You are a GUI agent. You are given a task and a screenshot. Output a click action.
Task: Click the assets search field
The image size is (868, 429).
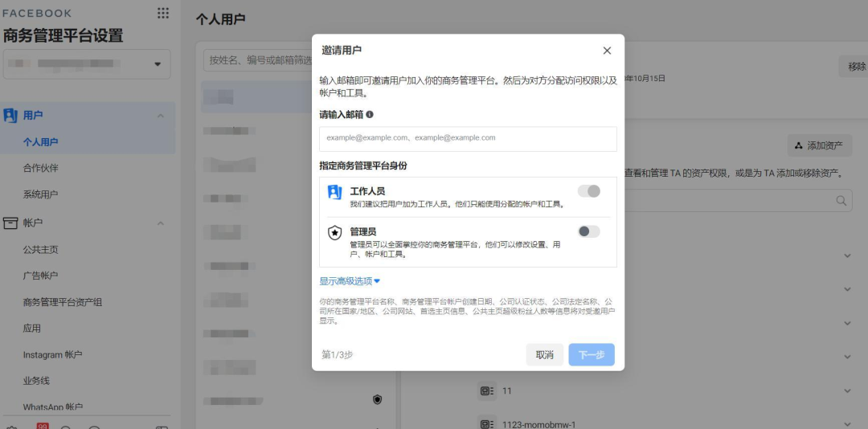coord(739,200)
